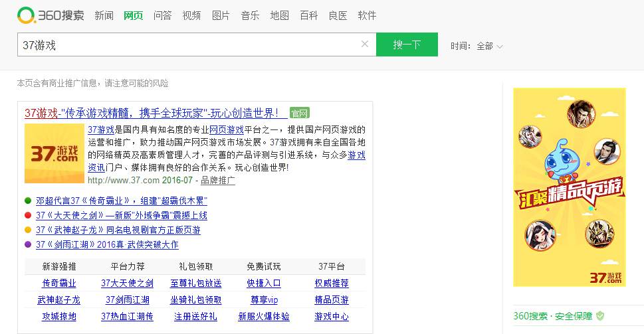This screenshot has width=644, height=334.
Task: Switch to the 视频 tab
Action: [x=191, y=15]
